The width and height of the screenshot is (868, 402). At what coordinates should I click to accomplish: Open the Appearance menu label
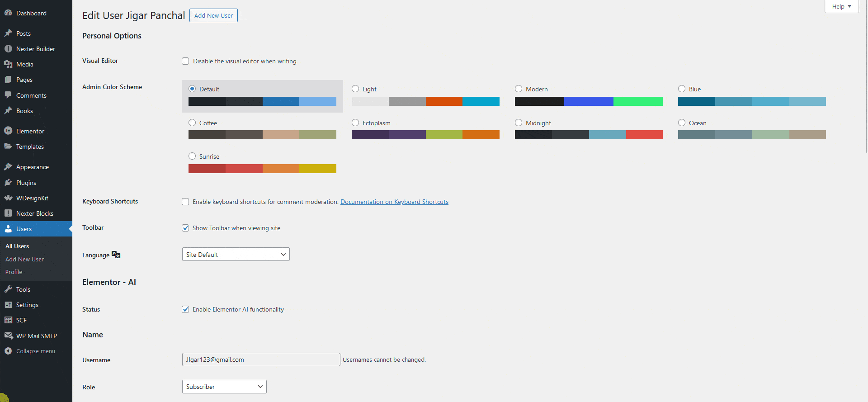(33, 167)
